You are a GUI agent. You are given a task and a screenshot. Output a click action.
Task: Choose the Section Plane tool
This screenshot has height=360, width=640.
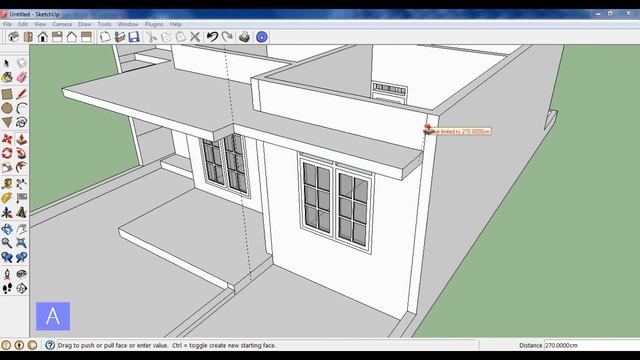pyautogui.click(x=21, y=289)
